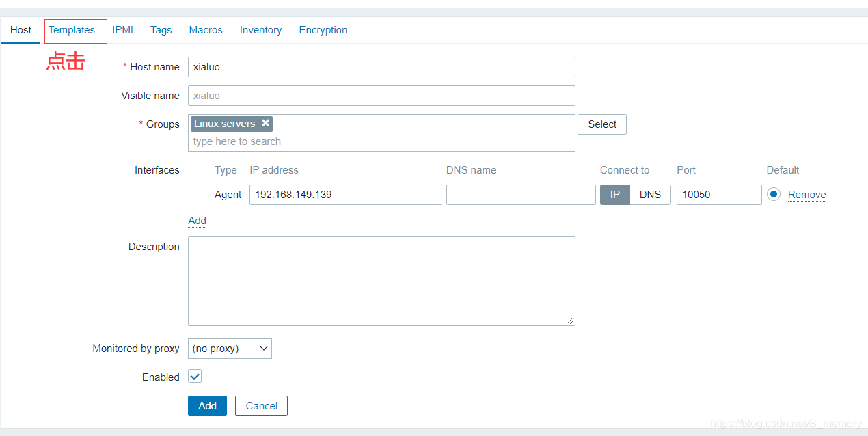This screenshot has height=436, width=868.
Task: Add a new interface via Add link
Action: click(197, 221)
